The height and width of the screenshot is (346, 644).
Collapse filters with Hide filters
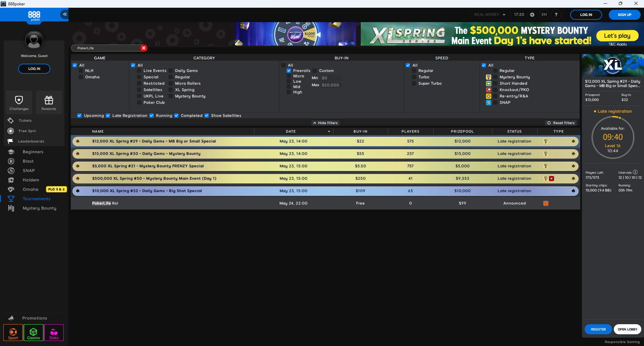pyautogui.click(x=325, y=123)
